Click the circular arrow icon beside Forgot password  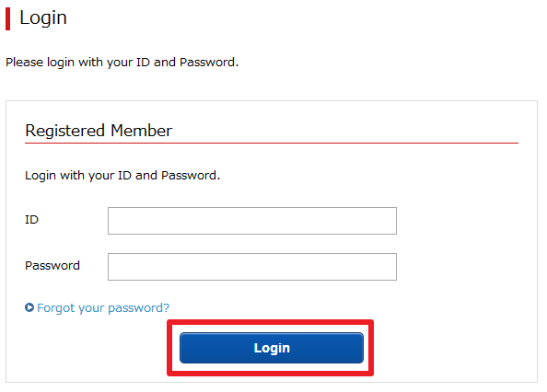[x=29, y=307]
